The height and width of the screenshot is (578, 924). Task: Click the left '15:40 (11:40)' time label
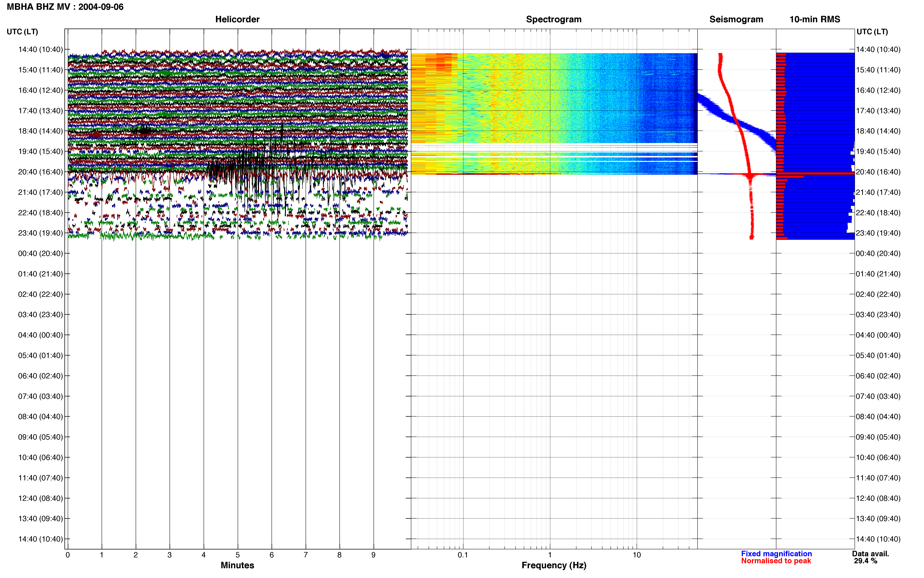pyautogui.click(x=41, y=70)
